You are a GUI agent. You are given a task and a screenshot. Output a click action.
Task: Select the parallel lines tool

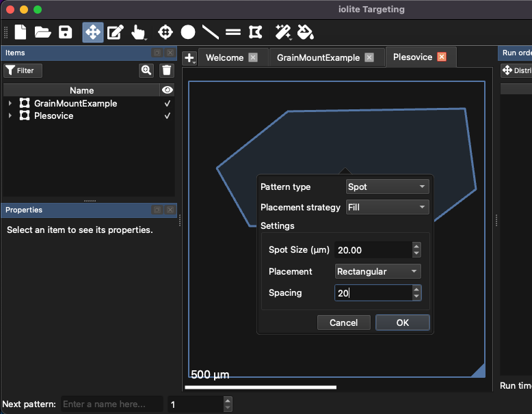coord(233,33)
